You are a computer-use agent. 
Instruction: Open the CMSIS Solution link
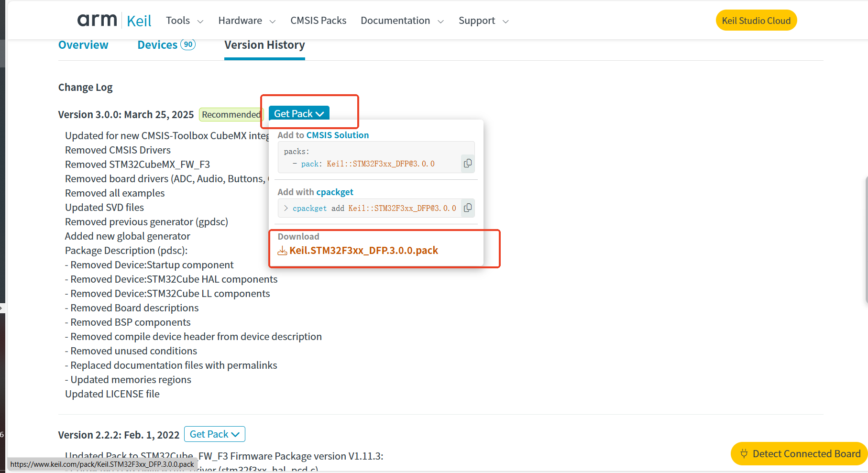338,135
